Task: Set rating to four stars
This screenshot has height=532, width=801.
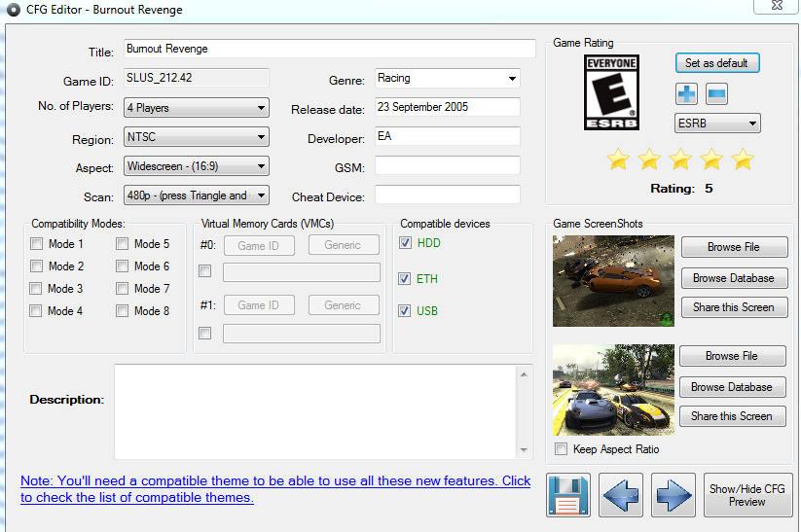Action: point(711,159)
